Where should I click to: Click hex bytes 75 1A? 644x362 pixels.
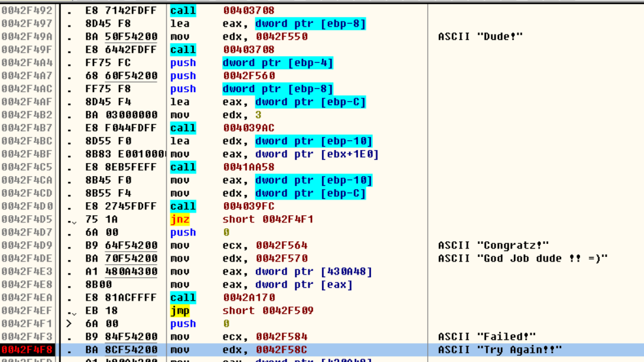101,219
